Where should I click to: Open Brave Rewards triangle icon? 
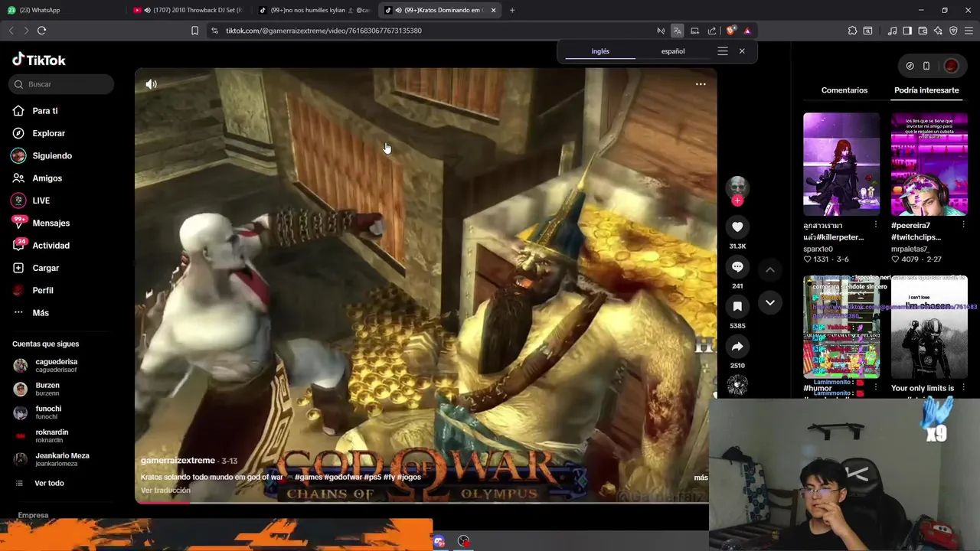[x=747, y=31]
